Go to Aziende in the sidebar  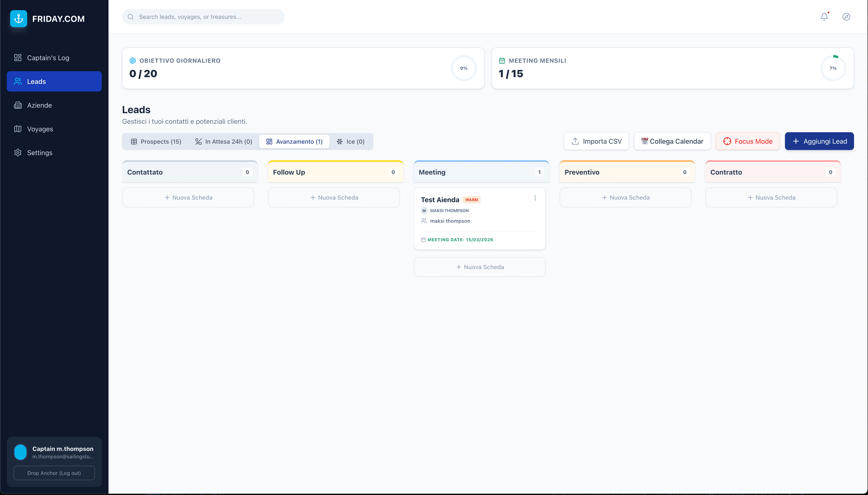[39, 105]
